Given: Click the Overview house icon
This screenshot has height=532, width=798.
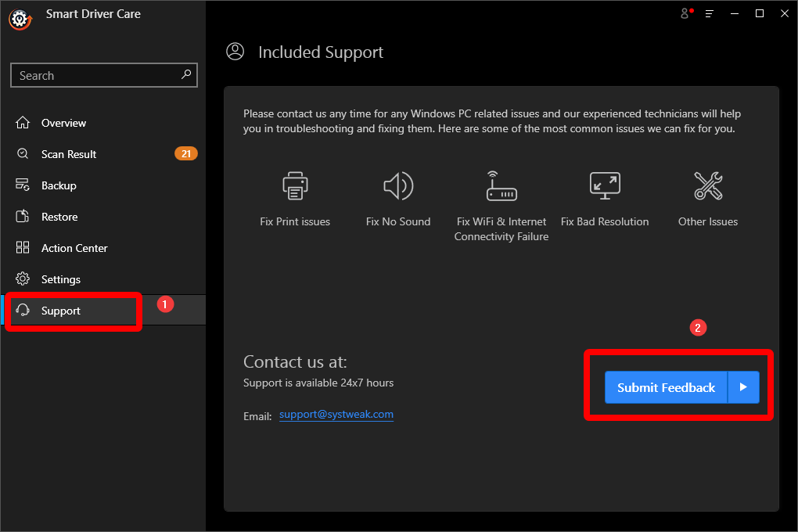Looking at the screenshot, I should click(23, 123).
